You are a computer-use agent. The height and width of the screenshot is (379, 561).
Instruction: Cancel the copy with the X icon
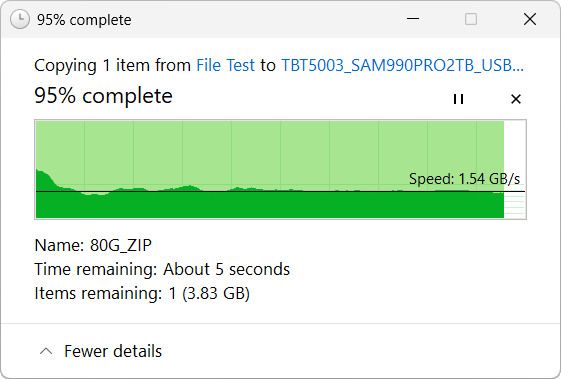516,99
